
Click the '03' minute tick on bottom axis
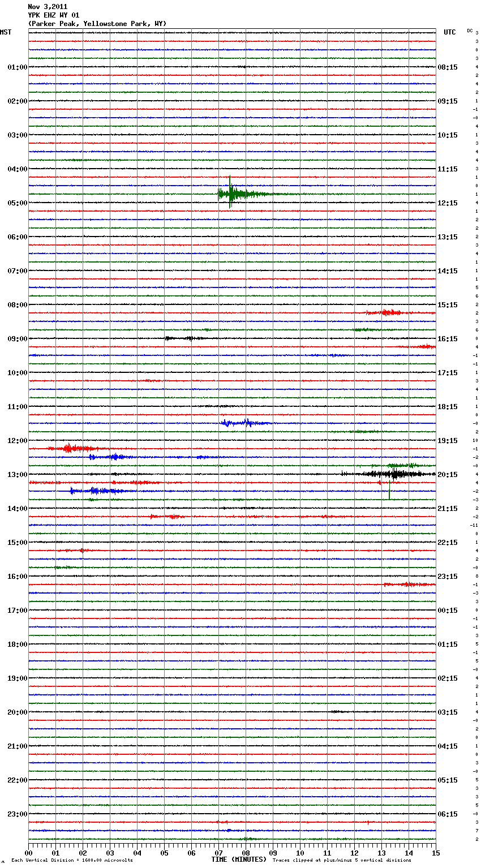tap(110, 853)
